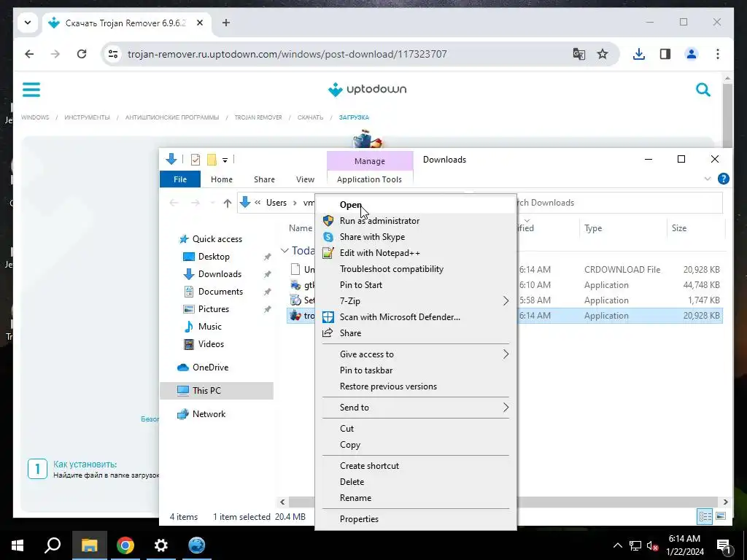747x560 pixels.
Task: Choose Scan with Microsoft Defender
Action: [x=415, y=316]
